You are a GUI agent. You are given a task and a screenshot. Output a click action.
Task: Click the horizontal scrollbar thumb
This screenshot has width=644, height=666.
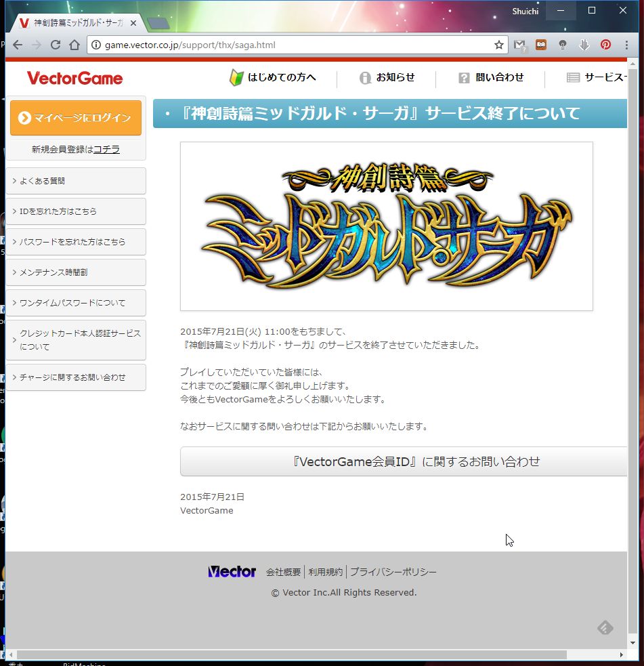(292, 655)
